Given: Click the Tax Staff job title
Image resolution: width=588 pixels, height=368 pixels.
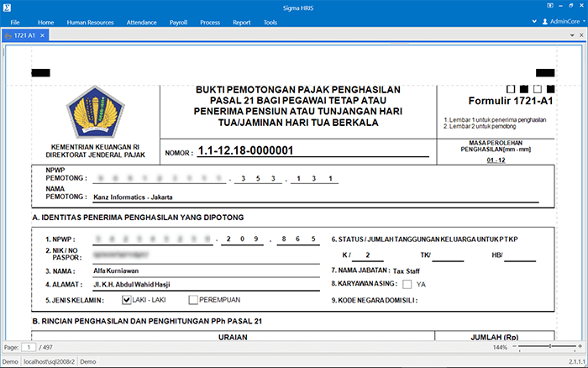Looking at the screenshot, I should (x=406, y=271).
